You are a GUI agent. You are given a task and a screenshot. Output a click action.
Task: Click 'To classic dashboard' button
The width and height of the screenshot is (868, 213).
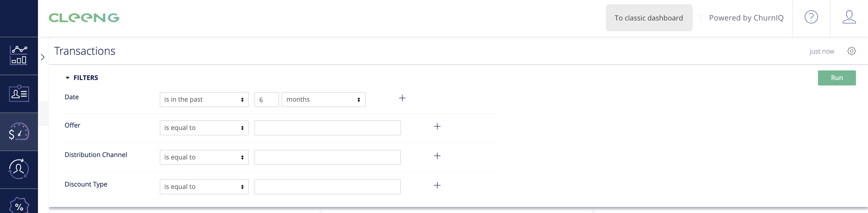point(649,18)
